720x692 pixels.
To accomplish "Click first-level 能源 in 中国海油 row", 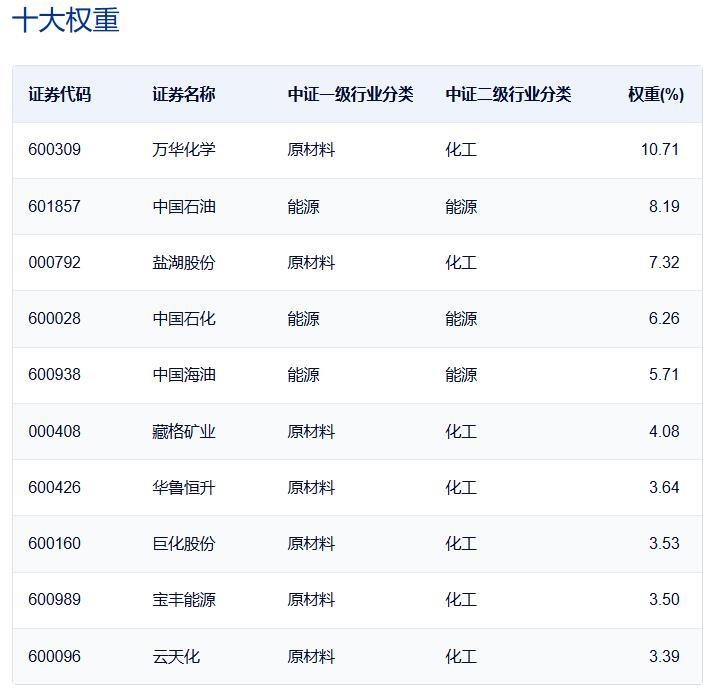I will click(x=303, y=374).
